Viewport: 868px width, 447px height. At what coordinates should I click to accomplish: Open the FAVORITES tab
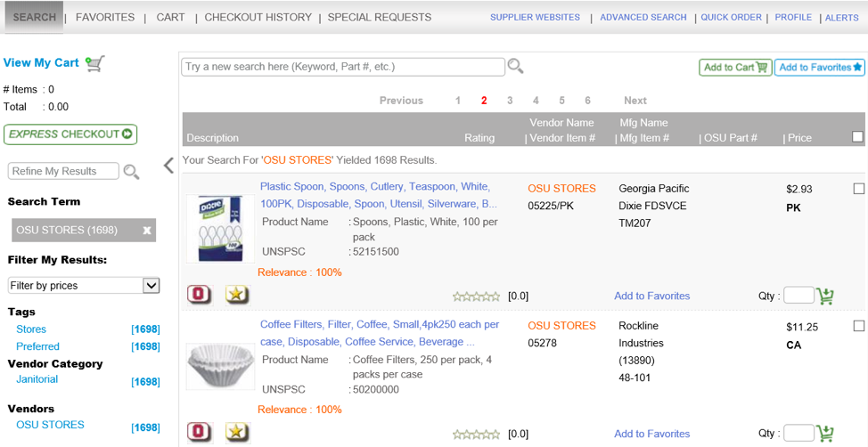pyautogui.click(x=105, y=17)
